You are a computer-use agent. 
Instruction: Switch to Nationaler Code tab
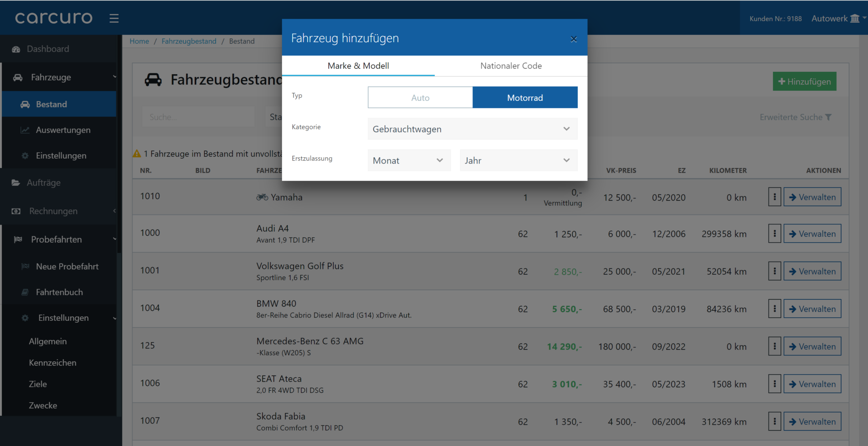tap(511, 66)
